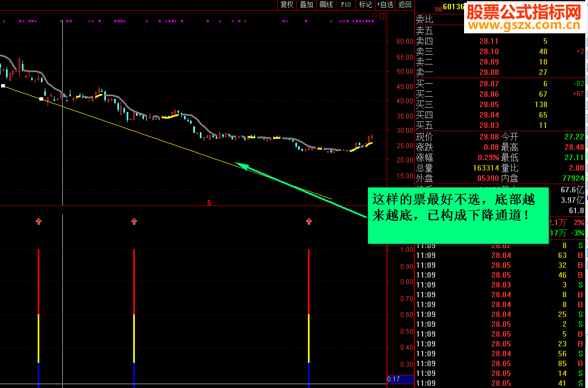Select 买三 volume 138
The image size is (588, 388).
coord(541,104)
